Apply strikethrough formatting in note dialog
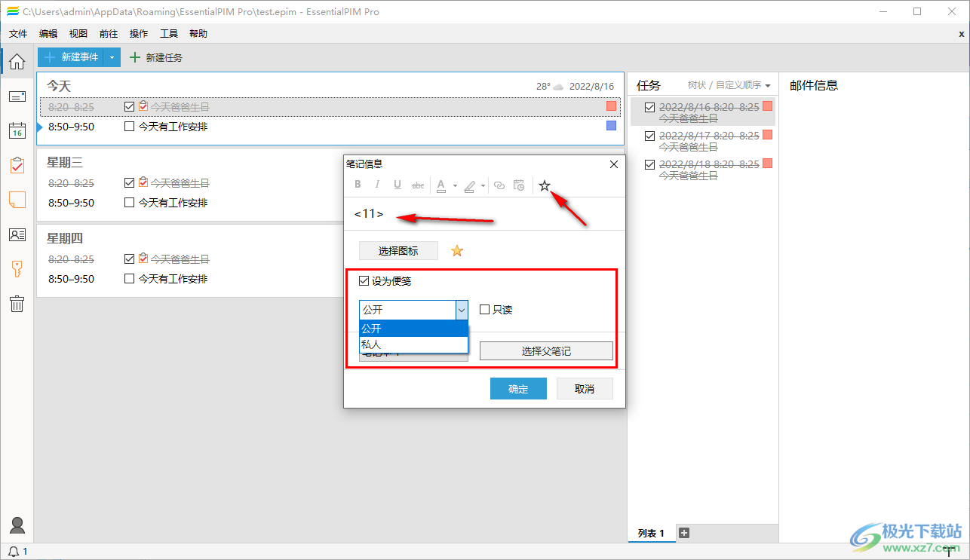 (418, 185)
